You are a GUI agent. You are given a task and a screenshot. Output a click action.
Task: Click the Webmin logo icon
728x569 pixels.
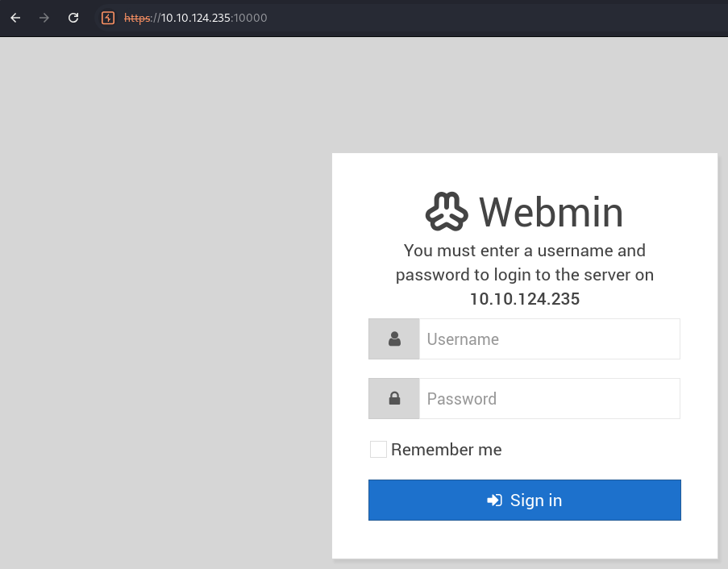coord(447,212)
